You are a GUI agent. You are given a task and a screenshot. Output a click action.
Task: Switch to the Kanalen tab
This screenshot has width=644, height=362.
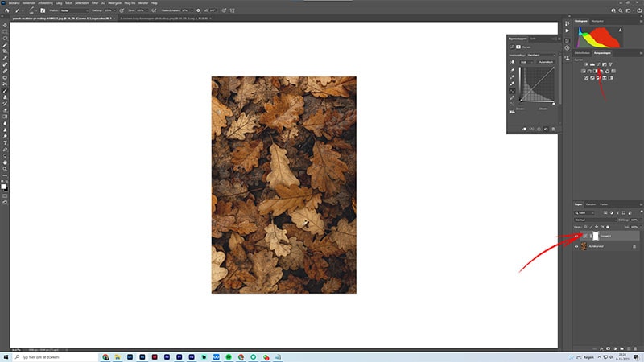coord(591,204)
